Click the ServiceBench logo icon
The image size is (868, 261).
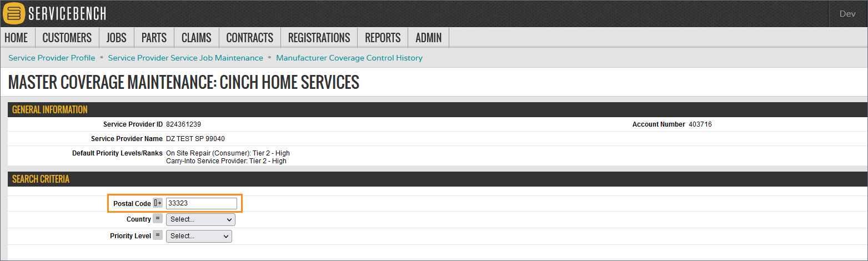[x=14, y=13]
